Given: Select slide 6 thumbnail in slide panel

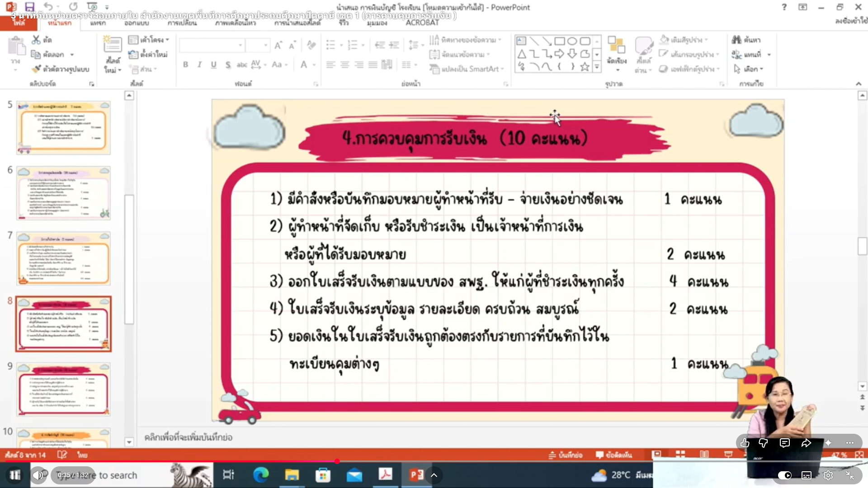Looking at the screenshot, I should coord(63,193).
